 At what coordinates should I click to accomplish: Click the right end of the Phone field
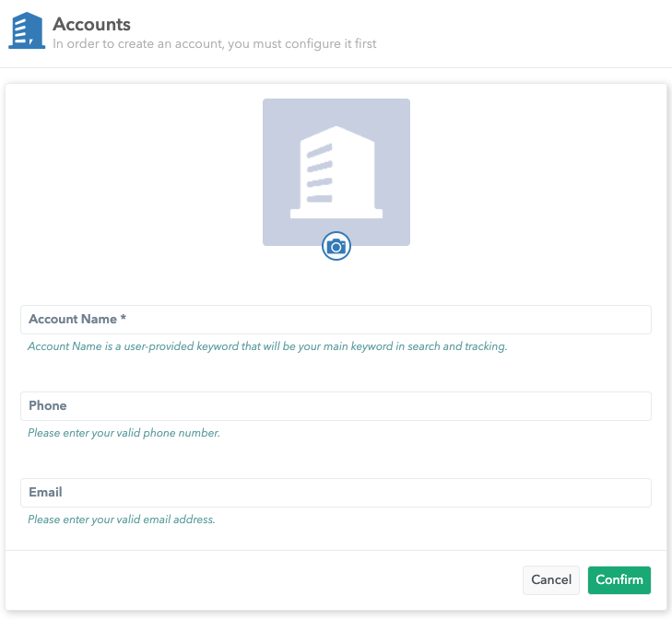pos(636,406)
